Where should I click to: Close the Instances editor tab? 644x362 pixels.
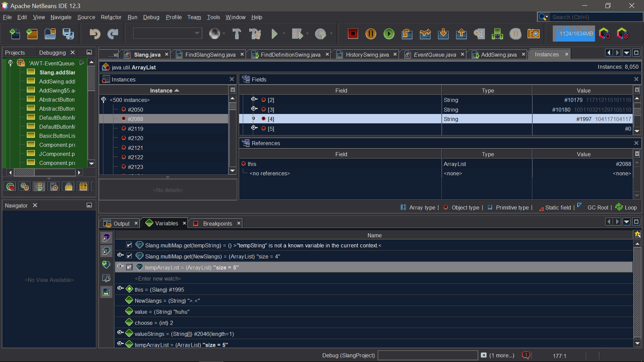567,54
